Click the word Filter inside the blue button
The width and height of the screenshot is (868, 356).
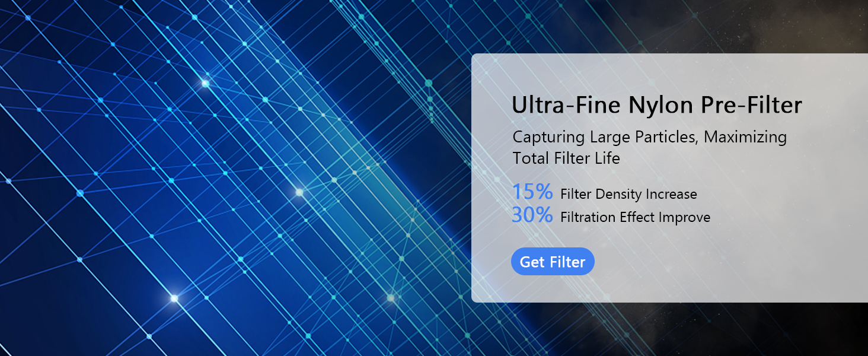tap(567, 262)
